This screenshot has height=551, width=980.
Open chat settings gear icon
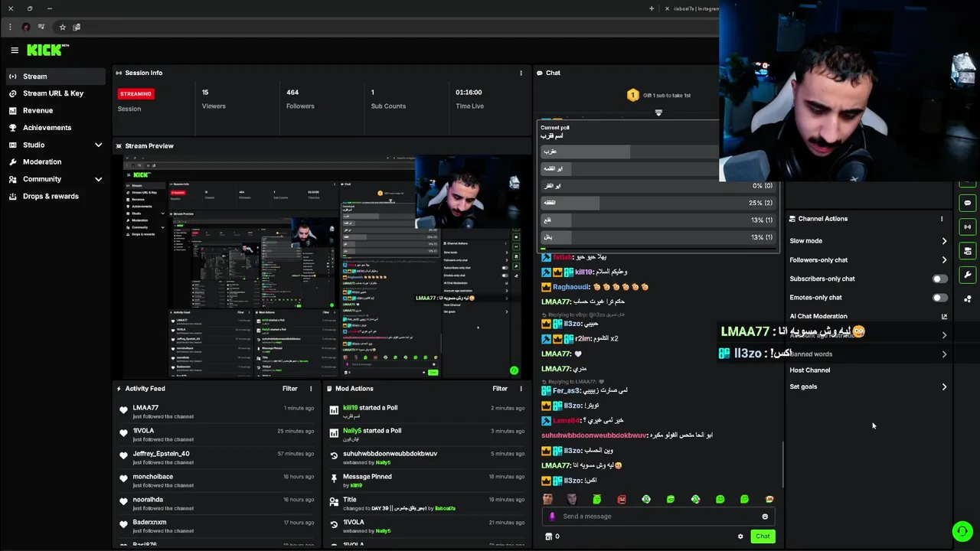pos(740,536)
